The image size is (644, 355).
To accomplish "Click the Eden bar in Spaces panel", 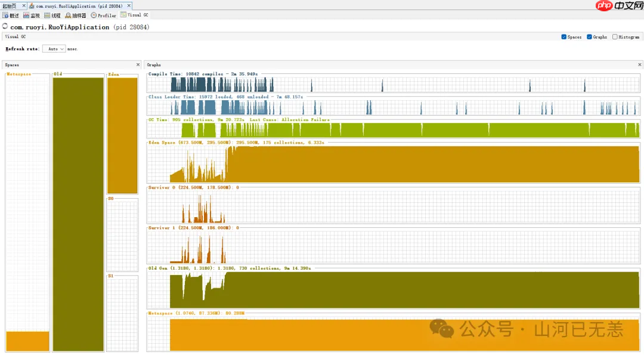I will (122, 135).
